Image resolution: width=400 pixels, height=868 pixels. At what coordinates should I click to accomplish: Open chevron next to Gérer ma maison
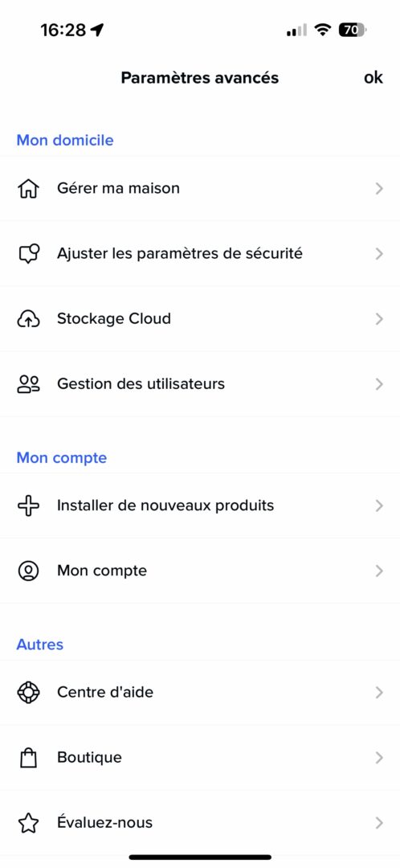(379, 189)
